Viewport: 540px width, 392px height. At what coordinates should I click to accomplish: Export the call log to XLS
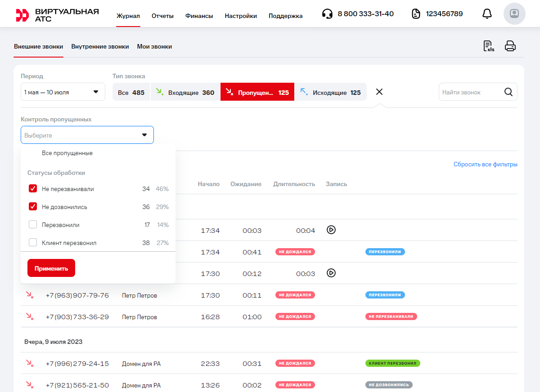488,46
